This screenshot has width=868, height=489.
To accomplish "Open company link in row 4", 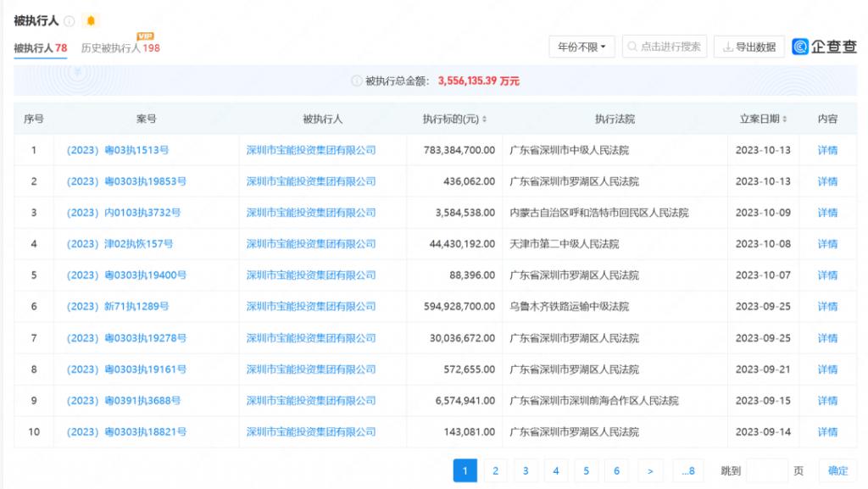I will pos(311,244).
